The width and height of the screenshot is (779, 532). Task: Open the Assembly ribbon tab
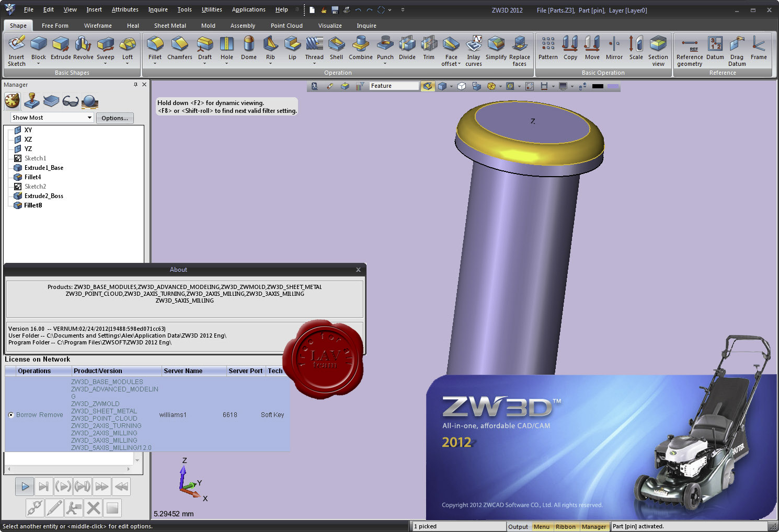(x=243, y=26)
